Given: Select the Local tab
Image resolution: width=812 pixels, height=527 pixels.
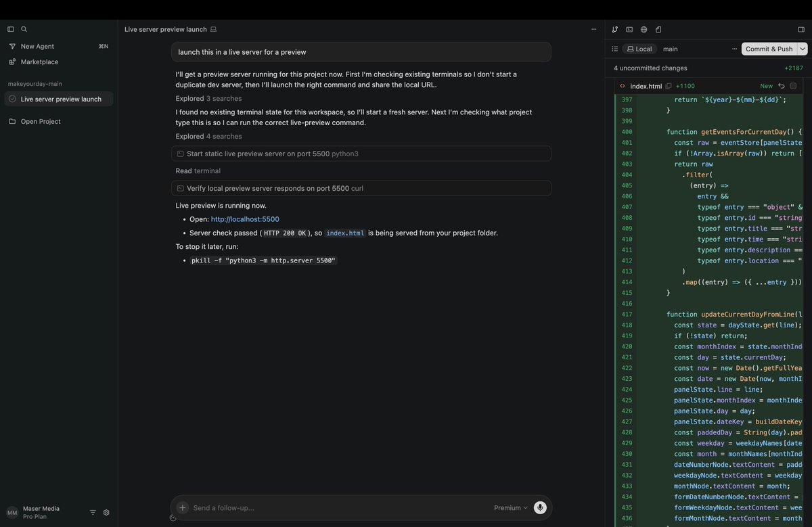Looking at the screenshot, I should (639, 49).
